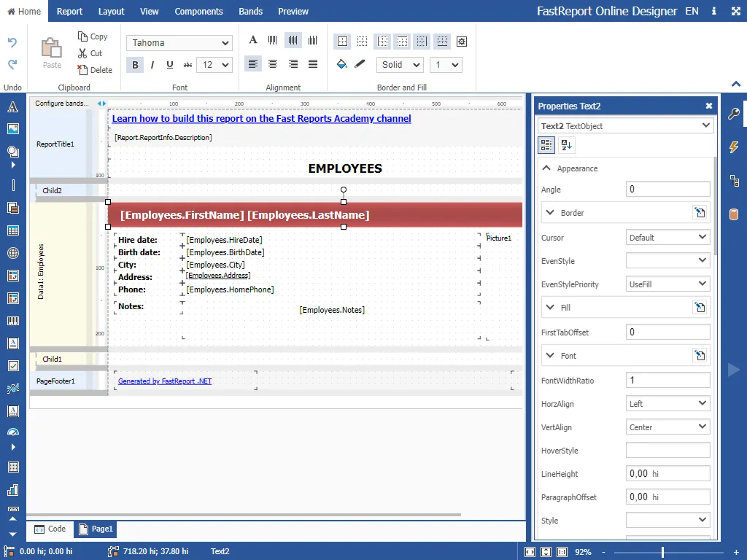Select the Map (globe) object tool

(x=13, y=253)
